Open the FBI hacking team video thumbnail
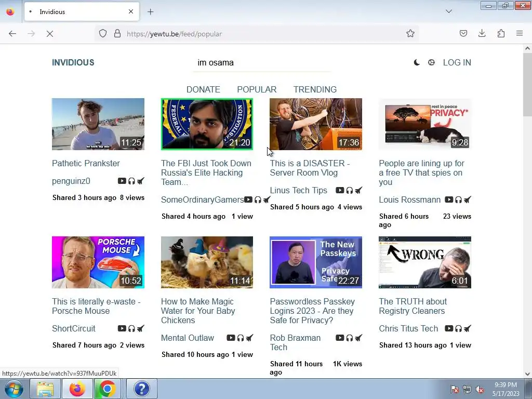This screenshot has width=532, height=399. [207, 124]
